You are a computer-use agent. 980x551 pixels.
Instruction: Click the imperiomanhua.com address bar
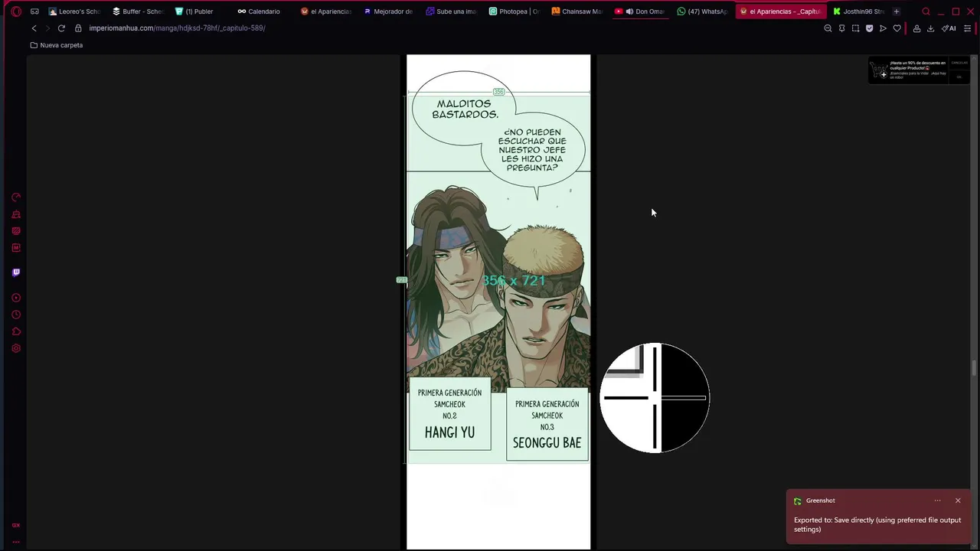pyautogui.click(x=177, y=28)
